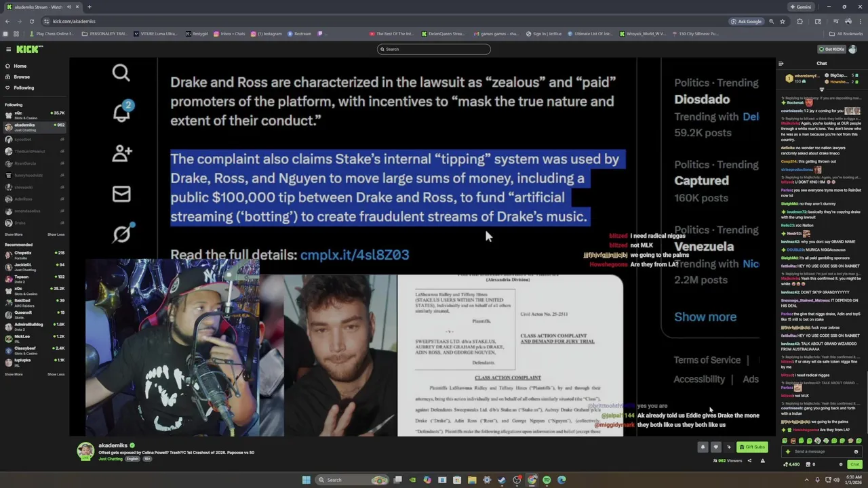868x488 pixels.
Task: Click the Gift Subs button
Action: click(x=752, y=447)
